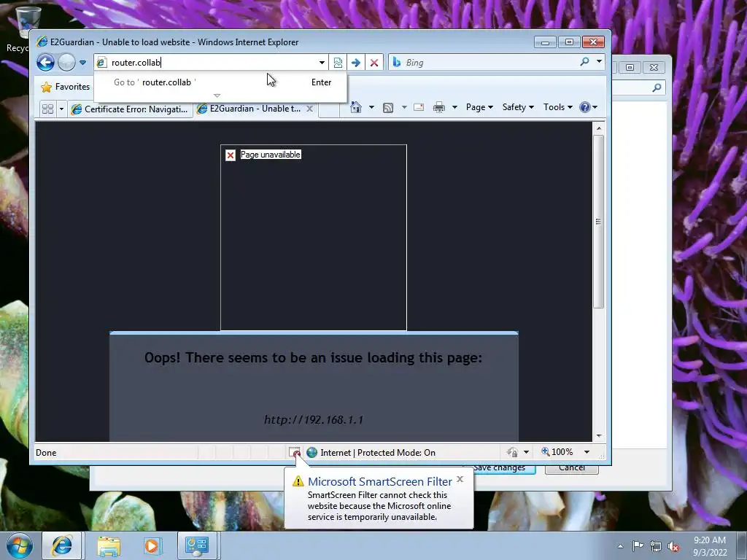
Task: Click 'Internet | Protected Mode: On' status
Action: [378, 452]
